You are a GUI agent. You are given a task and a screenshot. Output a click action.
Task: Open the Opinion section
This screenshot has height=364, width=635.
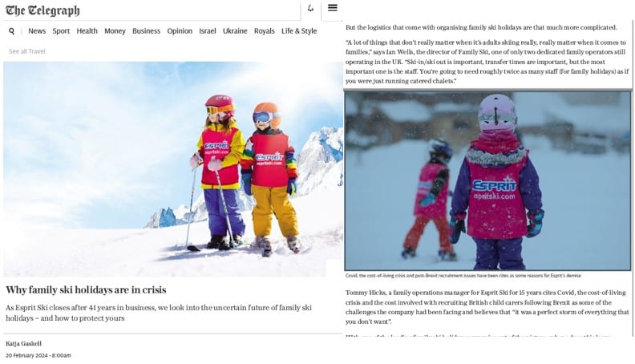click(180, 31)
